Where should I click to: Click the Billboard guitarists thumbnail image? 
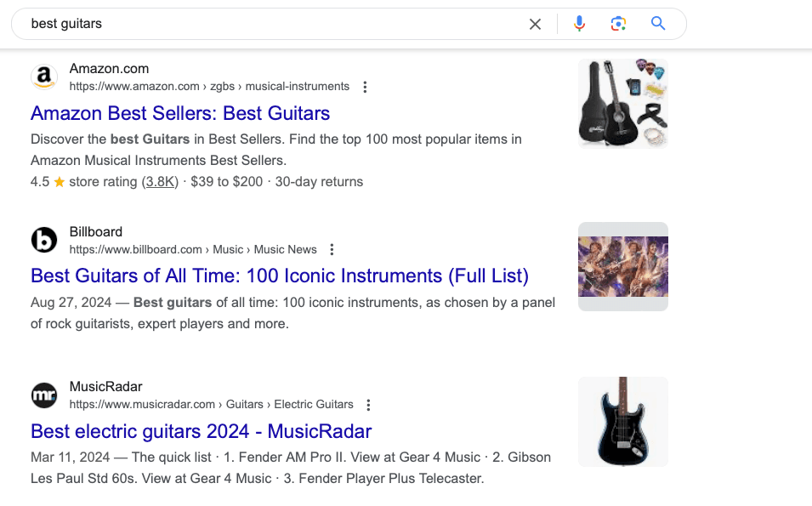tap(622, 266)
